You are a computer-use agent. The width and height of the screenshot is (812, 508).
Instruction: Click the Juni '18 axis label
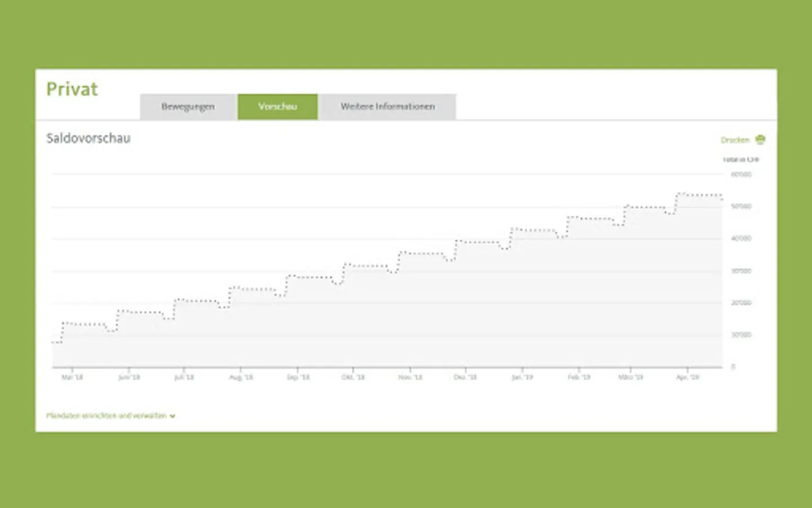pyautogui.click(x=129, y=377)
